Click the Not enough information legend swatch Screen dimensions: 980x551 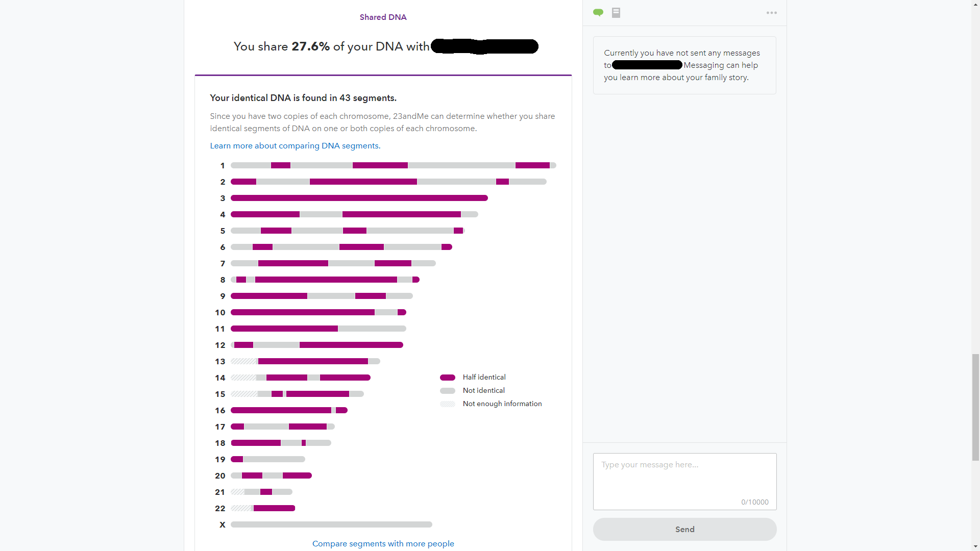pyautogui.click(x=448, y=404)
